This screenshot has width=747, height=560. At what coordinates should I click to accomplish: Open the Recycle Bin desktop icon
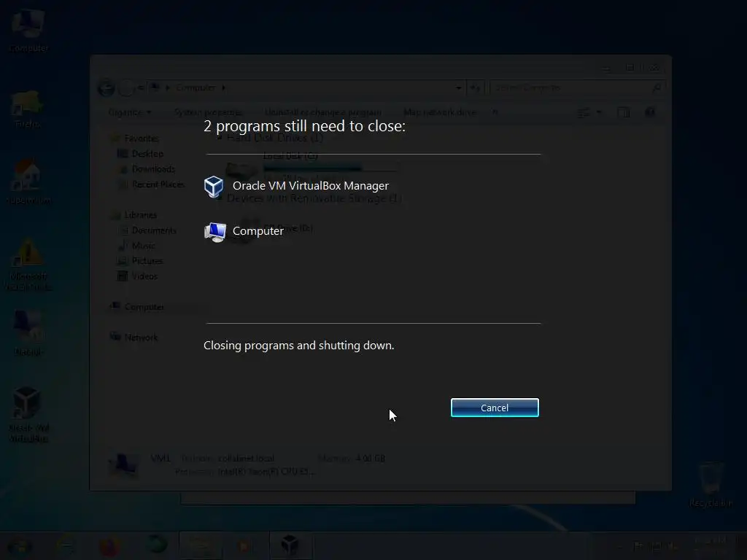pyautogui.click(x=711, y=484)
